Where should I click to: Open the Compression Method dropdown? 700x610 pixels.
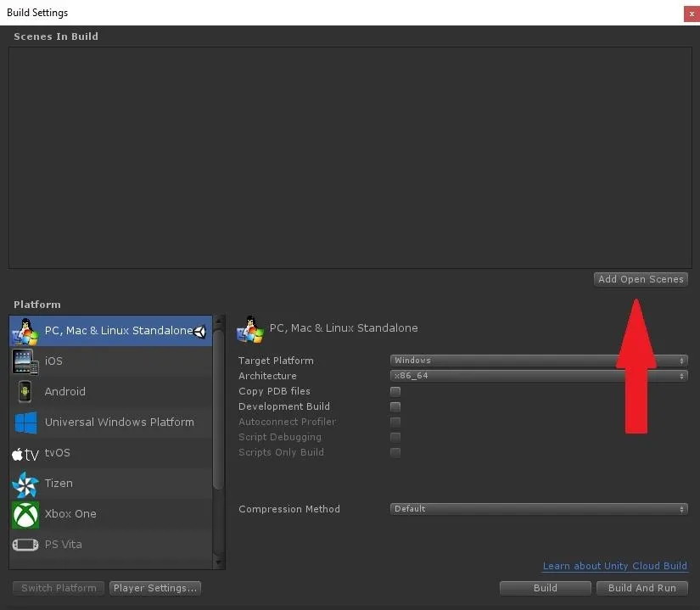click(x=539, y=509)
